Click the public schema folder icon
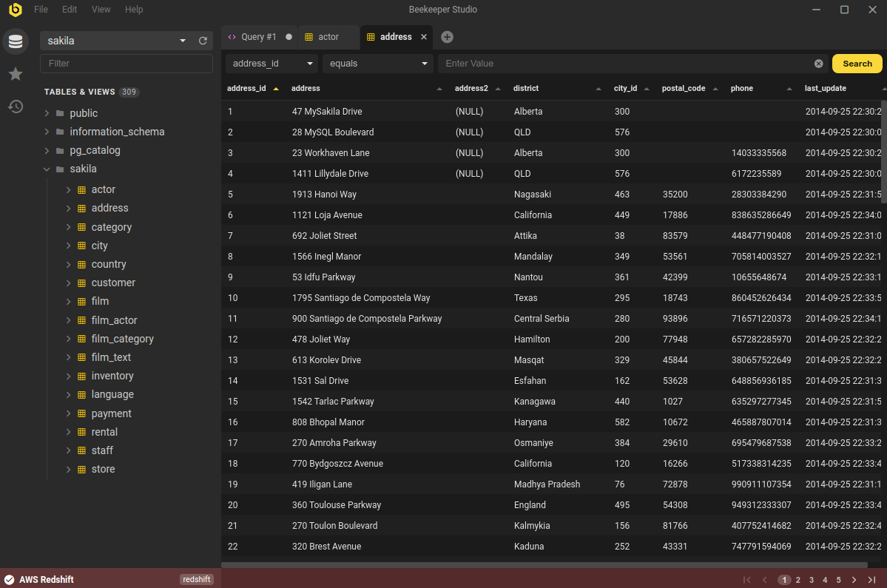This screenshot has height=588, width=887. pyautogui.click(x=60, y=113)
